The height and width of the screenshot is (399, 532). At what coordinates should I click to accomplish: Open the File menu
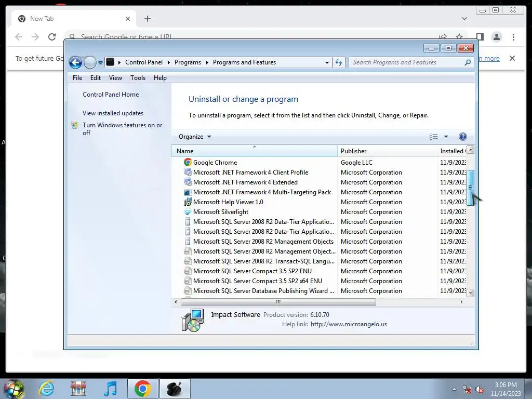pos(77,78)
